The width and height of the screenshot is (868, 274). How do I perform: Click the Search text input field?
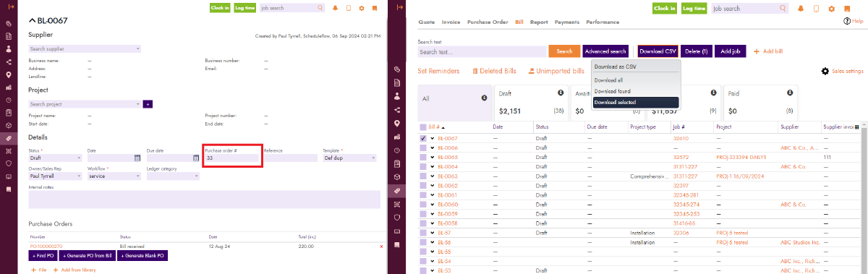pyautogui.click(x=482, y=52)
